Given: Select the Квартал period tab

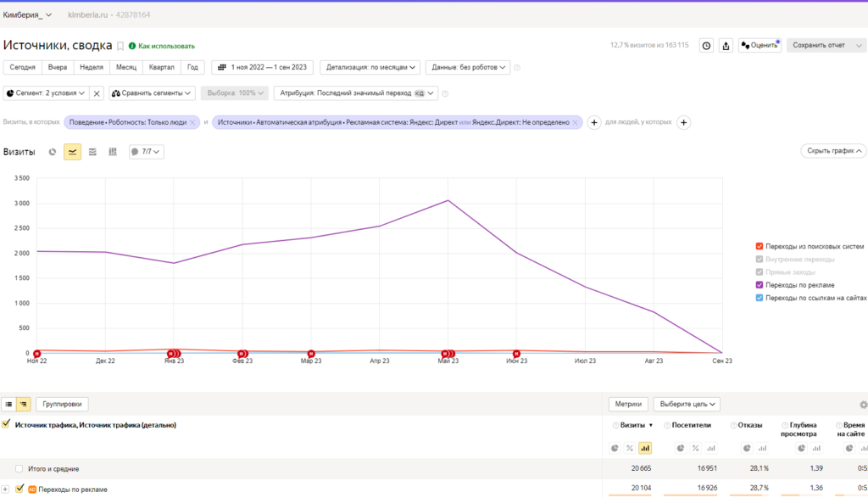Looking at the screenshot, I should 162,68.
